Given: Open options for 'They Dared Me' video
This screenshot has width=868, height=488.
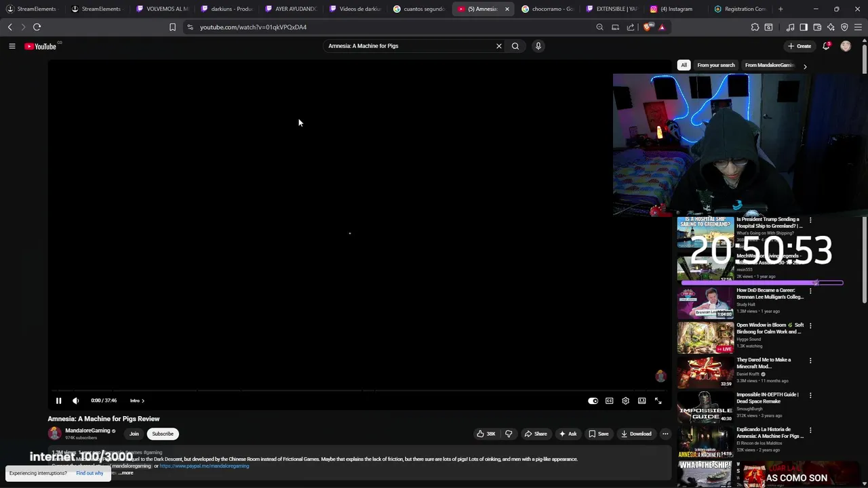Looking at the screenshot, I should (x=810, y=361).
